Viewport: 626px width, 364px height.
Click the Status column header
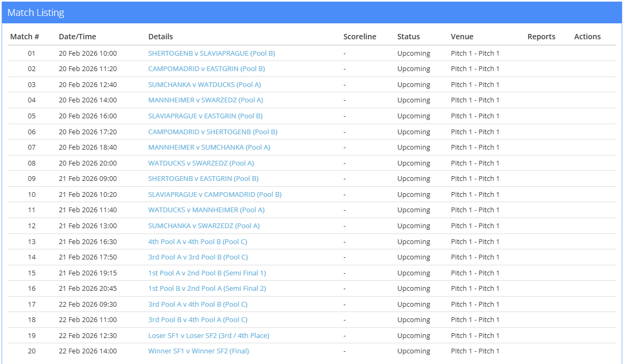click(x=408, y=37)
